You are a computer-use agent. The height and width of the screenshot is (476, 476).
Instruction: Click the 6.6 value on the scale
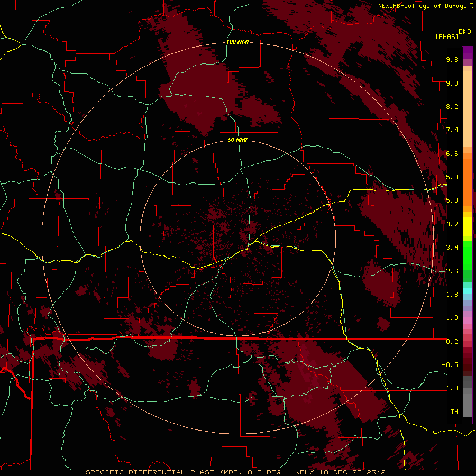pyautogui.click(x=452, y=153)
